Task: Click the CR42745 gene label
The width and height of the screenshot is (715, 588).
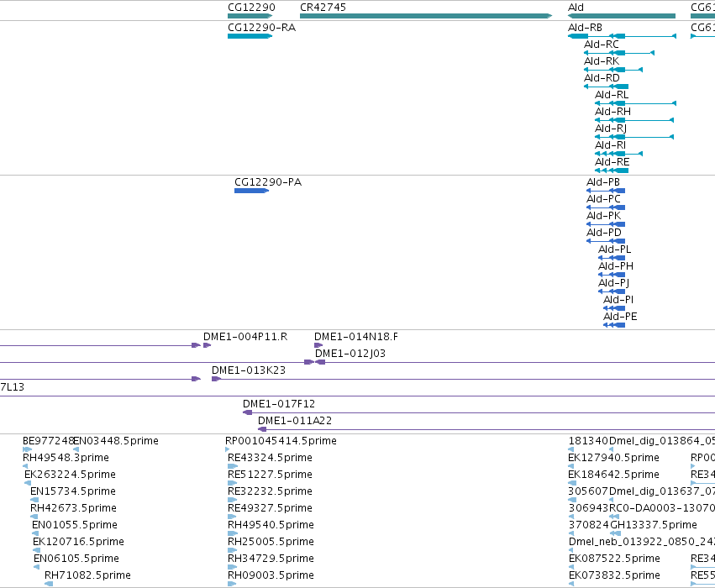Action: [323, 8]
